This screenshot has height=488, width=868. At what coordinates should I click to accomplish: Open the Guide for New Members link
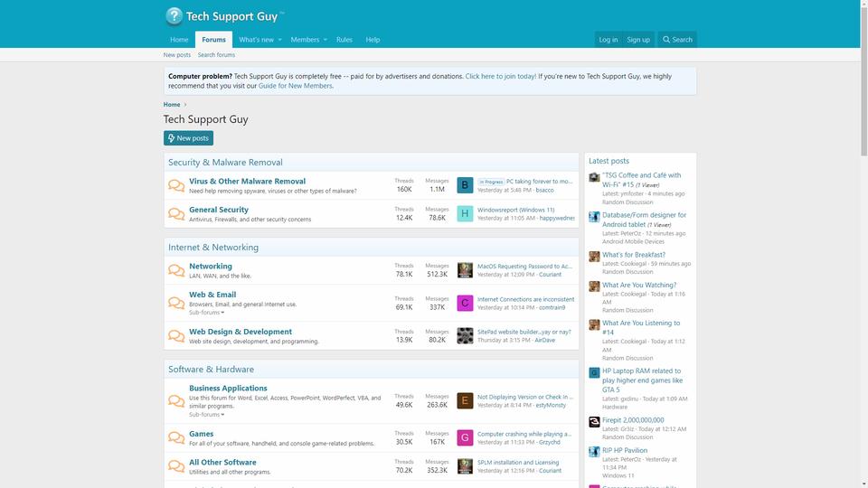pyautogui.click(x=295, y=86)
